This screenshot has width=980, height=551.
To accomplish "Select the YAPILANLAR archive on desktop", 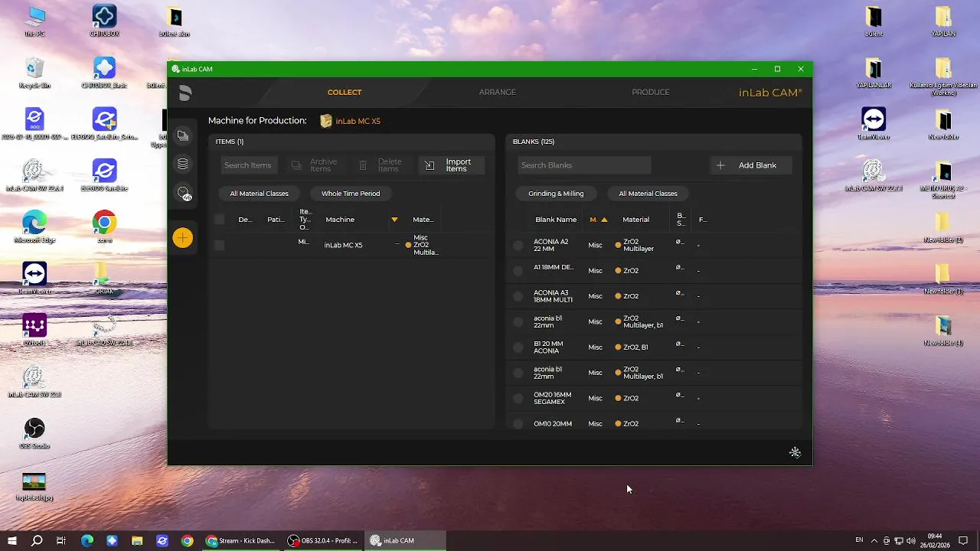I will 874,72.
